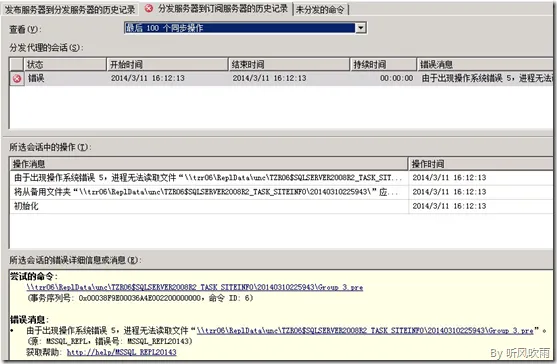Click red error icon on tab header

[149, 9]
